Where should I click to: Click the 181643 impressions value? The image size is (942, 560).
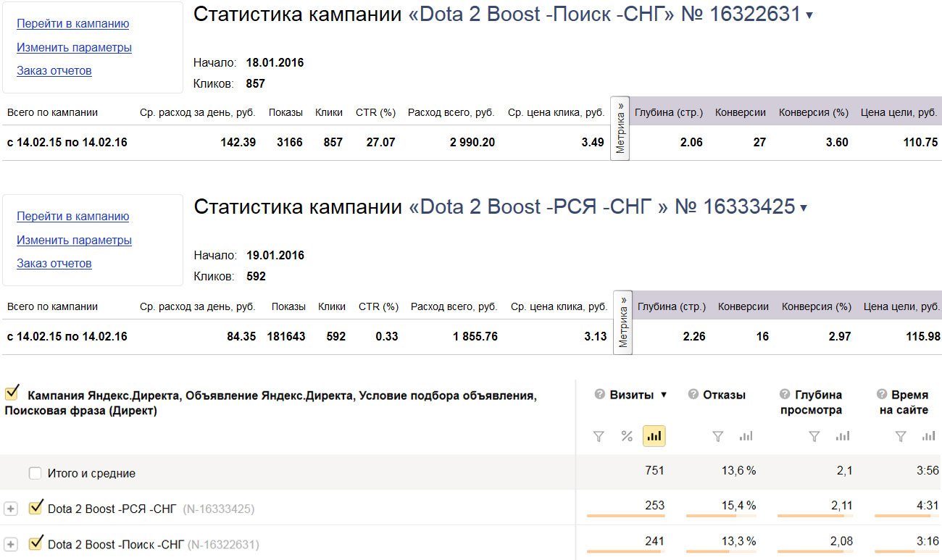[x=286, y=337]
